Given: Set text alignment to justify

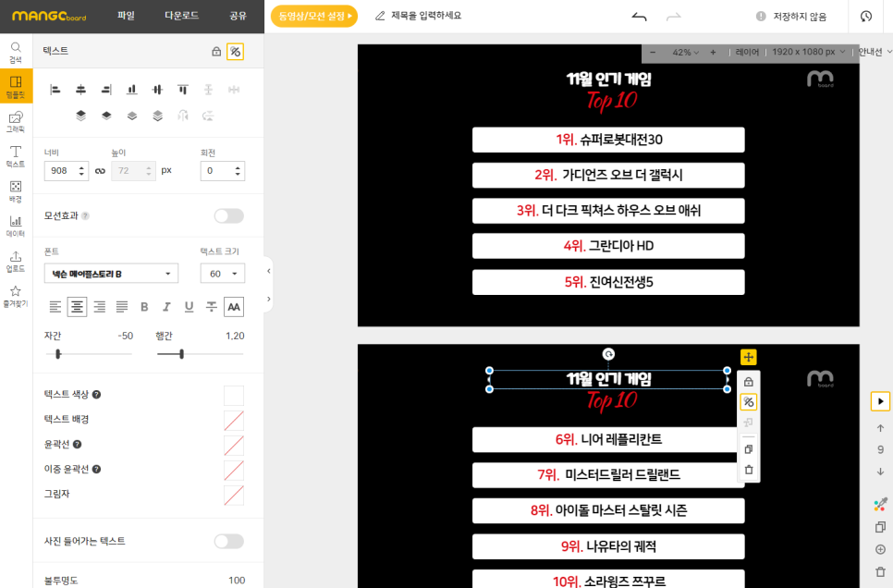Looking at the screenshot, I should pos(122,307).
